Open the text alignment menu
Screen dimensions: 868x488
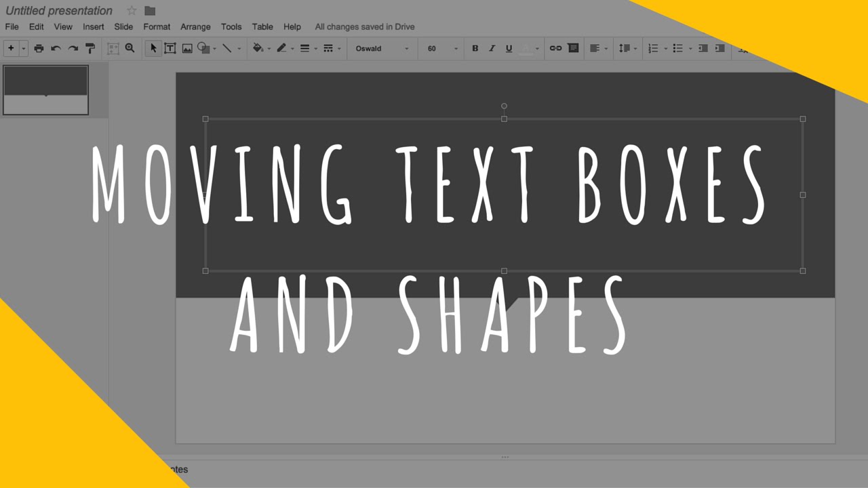(x=598, y=48)
